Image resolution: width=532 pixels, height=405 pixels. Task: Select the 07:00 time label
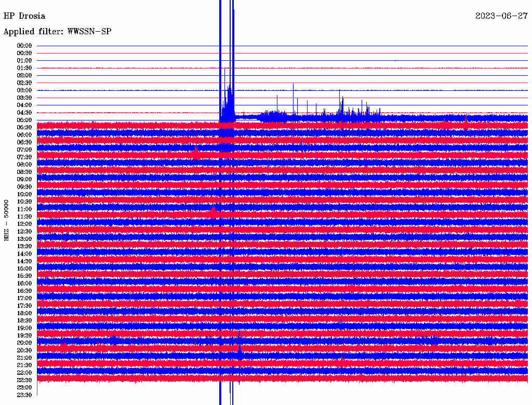24,150
